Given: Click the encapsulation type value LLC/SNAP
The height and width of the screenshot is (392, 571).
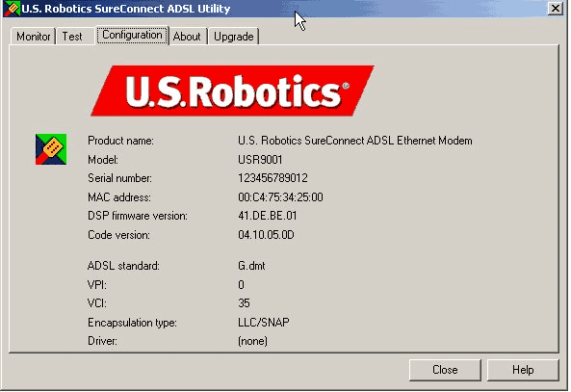Looking at the screenshot, I should [264, 322].
